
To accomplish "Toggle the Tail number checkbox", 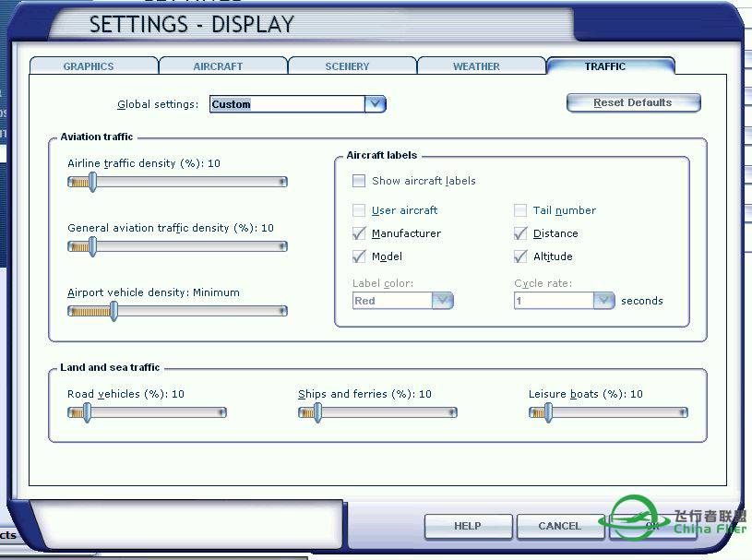I will (520, 210).
